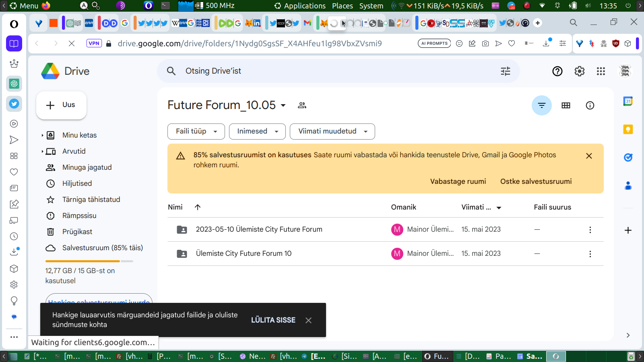The width and height of the screenshot is (644, 362).
Task: Click LÜLITA SISSE in the notification toast
Action: (x=273, y=320)
